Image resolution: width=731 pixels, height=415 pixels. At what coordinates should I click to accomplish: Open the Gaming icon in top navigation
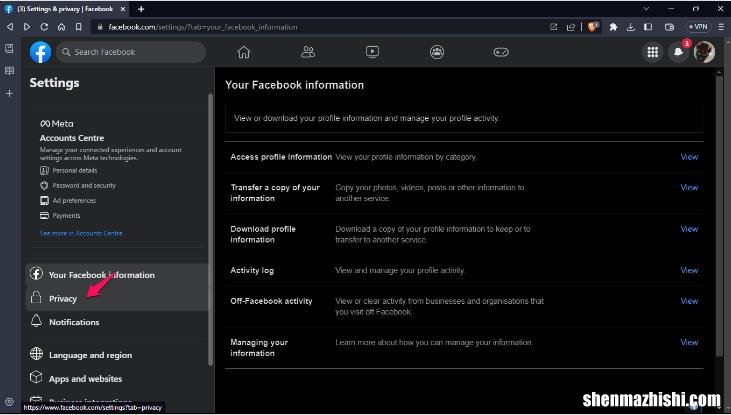501,52
